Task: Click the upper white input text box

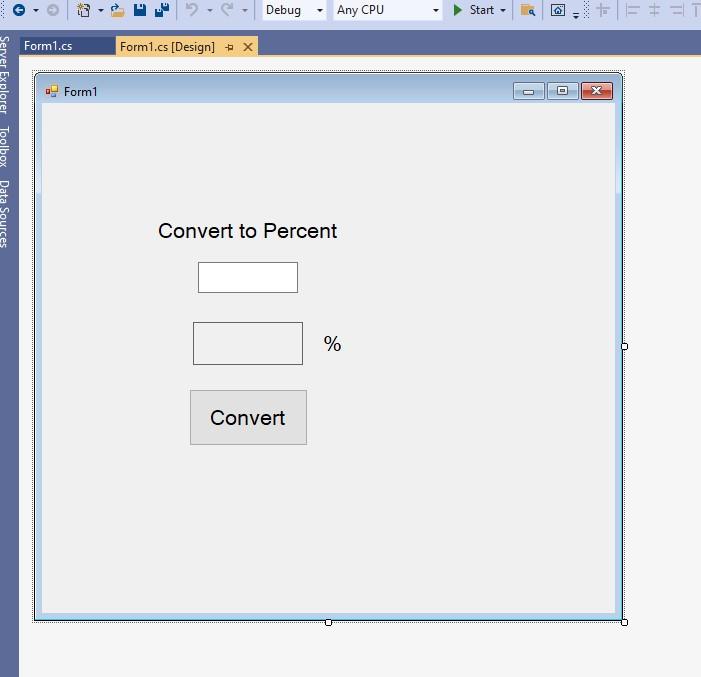Action: (248, 278)
